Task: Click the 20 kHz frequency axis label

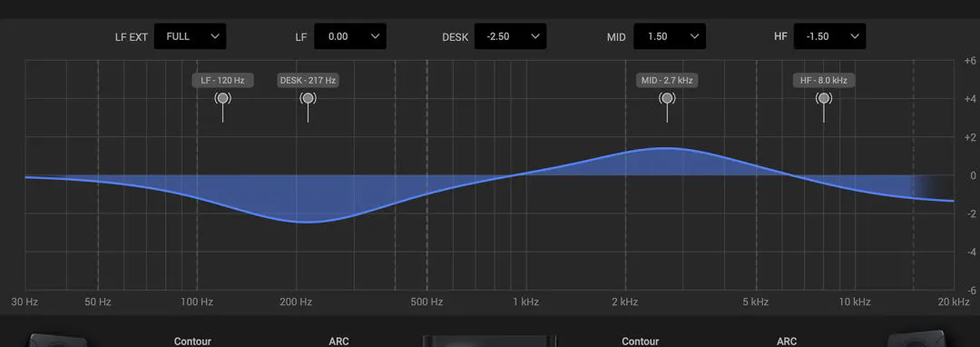Action: 954,302
